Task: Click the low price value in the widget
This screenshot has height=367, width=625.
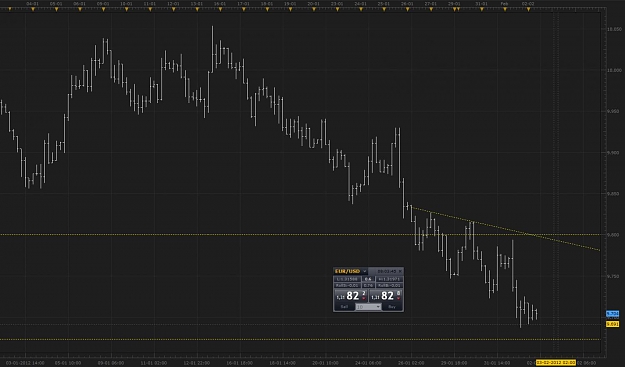Action: (x=347, y=279)
